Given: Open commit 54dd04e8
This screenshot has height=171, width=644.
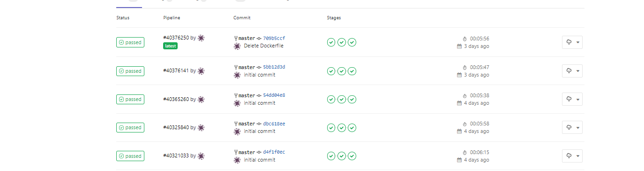Looking at the screenshot, I should tap(274, 95).
